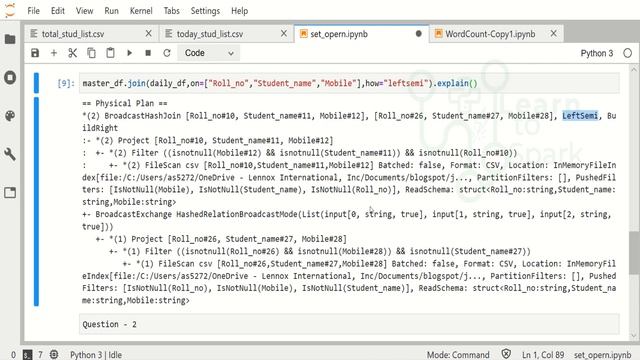Viewport: 640px width, 360px height.
Task: Insert a cell below with the plus icon
Action: [x=54, y=53]
